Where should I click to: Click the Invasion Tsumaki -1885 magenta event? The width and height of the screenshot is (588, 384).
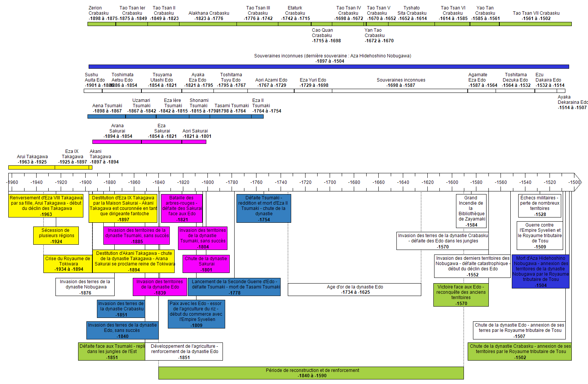137,236
